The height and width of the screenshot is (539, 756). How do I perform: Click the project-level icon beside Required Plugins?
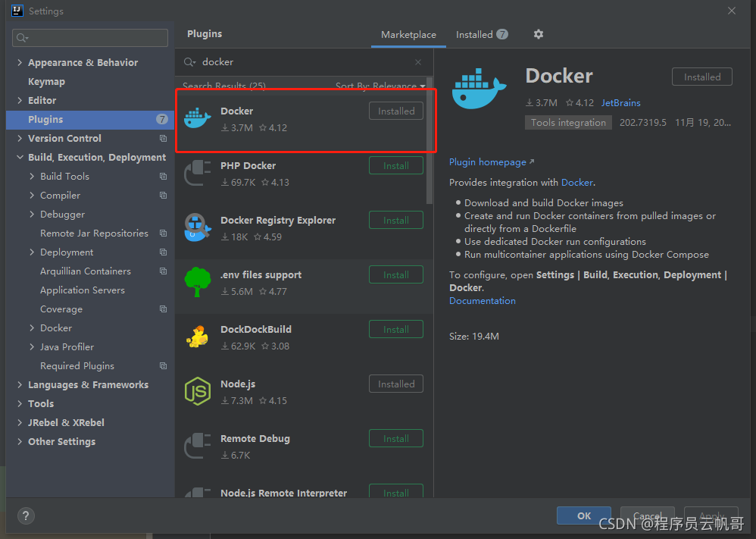click(x=164, y=365)
